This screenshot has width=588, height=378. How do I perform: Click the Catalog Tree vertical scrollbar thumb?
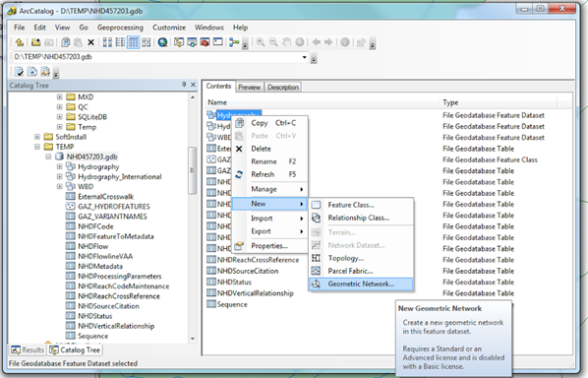[193, 170]
